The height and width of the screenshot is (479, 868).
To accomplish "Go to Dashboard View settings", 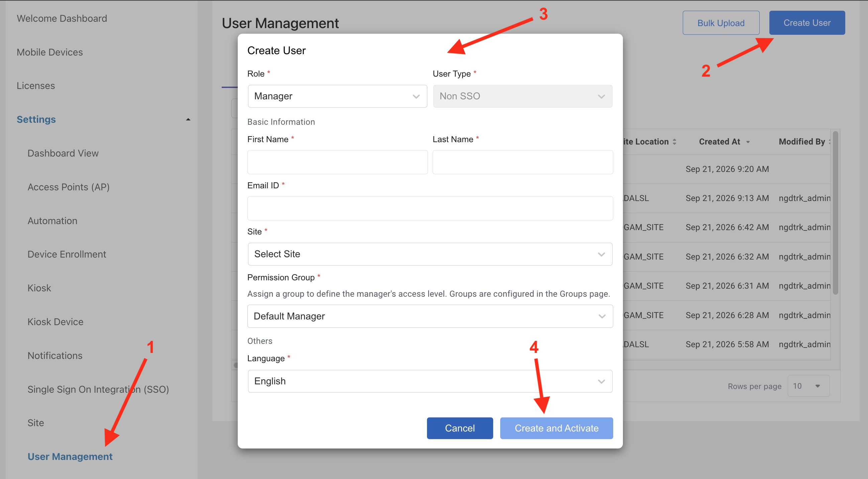I will coord(63,153).
